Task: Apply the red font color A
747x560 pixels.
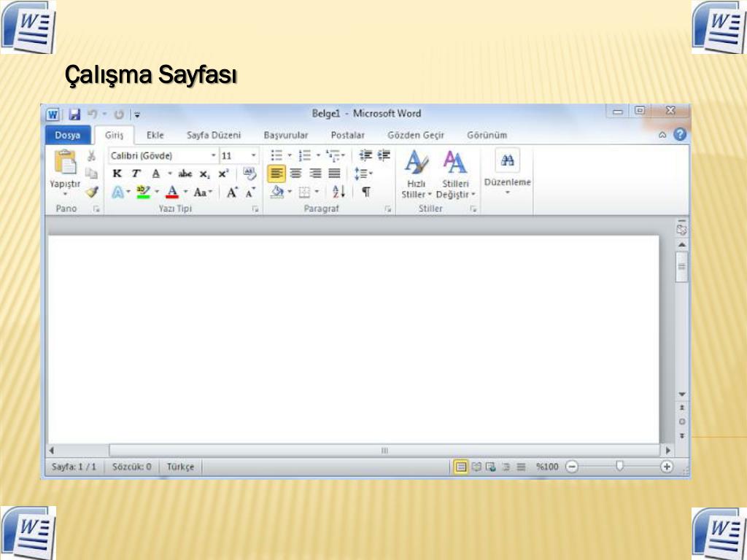Action: (x=172, y=192)
